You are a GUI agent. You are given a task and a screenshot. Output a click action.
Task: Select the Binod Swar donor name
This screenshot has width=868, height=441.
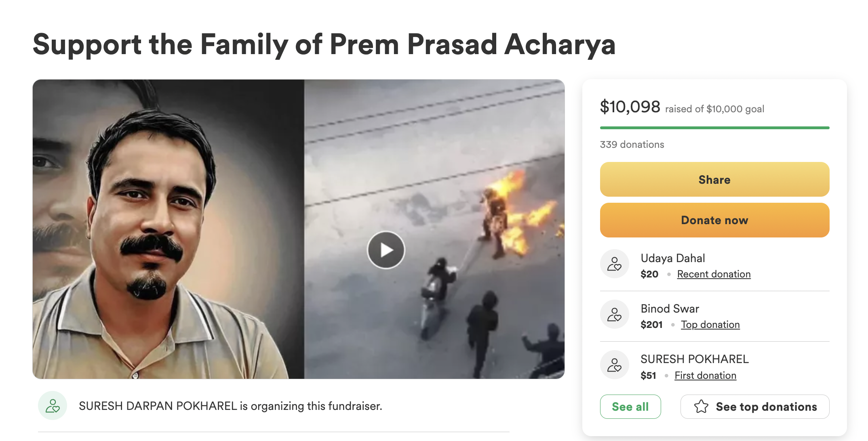[x=670, y=309]
